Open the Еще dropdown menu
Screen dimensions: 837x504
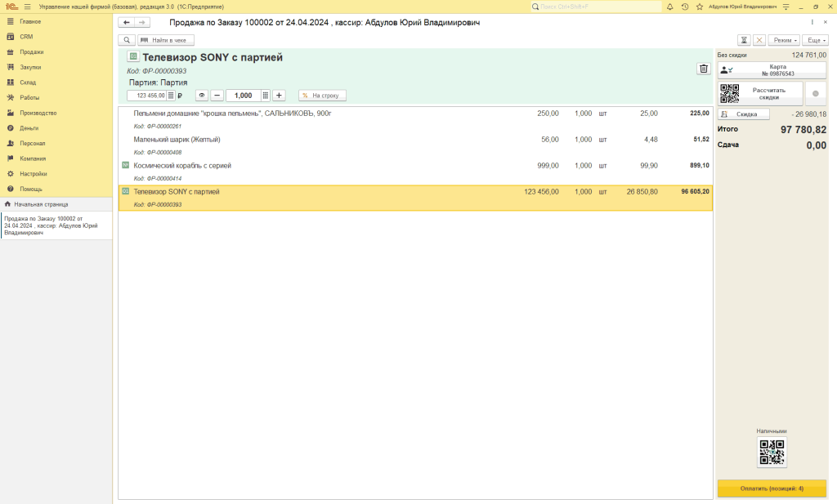[x=815, y=40]
